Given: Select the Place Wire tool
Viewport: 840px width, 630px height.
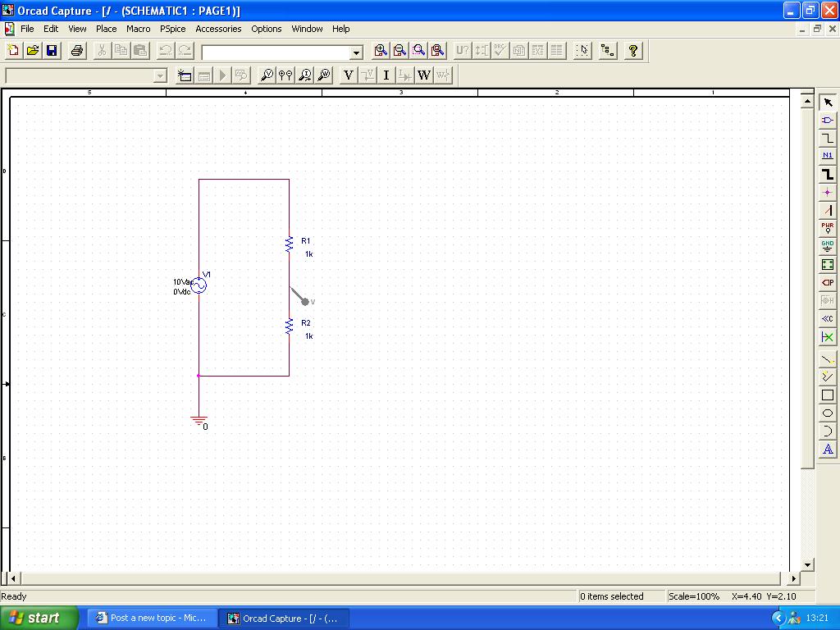Looking at the screenshot, I should (x=828, y=138).
